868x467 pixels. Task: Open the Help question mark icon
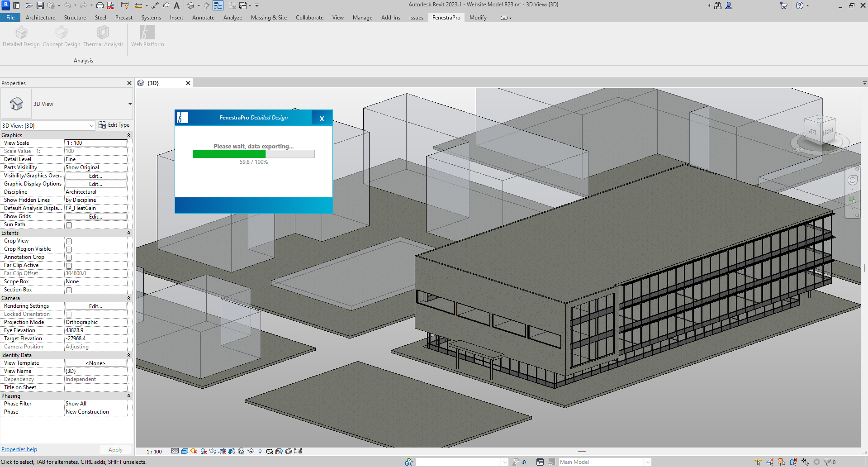pos(800,5)
